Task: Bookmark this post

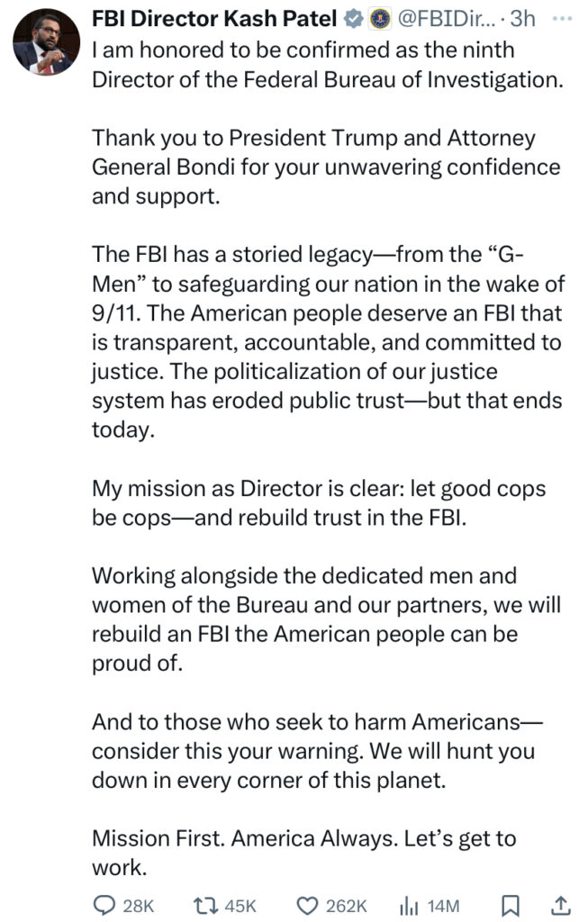Action: (x=511, y=906)
